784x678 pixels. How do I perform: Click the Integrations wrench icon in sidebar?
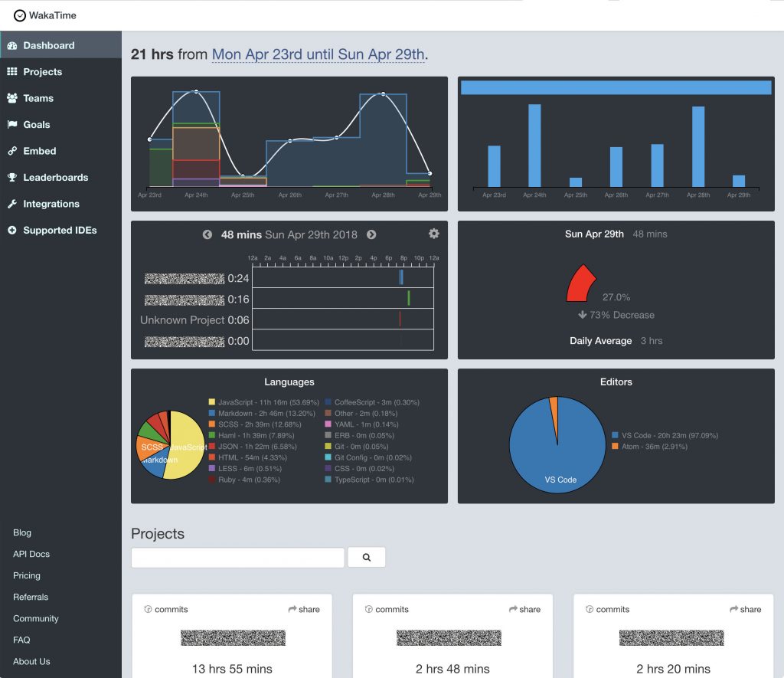coord(12,204)
